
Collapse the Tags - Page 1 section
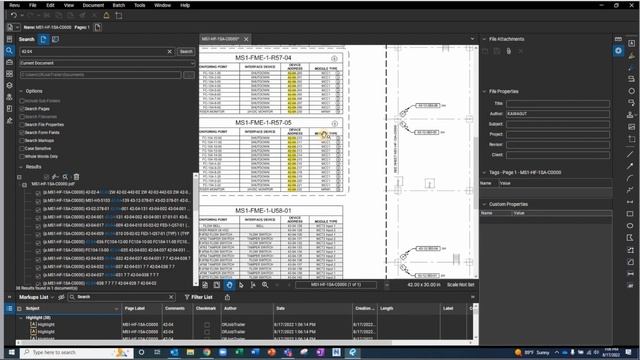[484, 172]
